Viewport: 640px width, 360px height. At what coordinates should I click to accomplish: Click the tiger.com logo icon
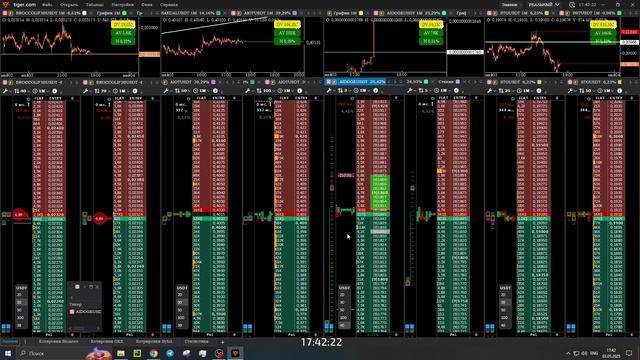tap(5, 4)
